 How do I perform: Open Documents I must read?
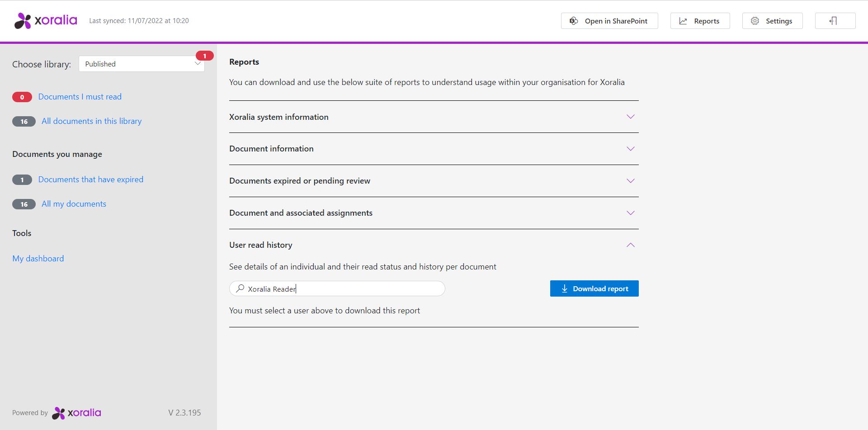(x=80, y=97)
